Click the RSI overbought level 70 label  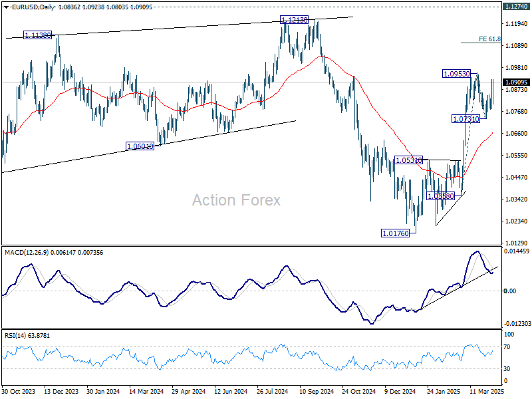(507, 347)
